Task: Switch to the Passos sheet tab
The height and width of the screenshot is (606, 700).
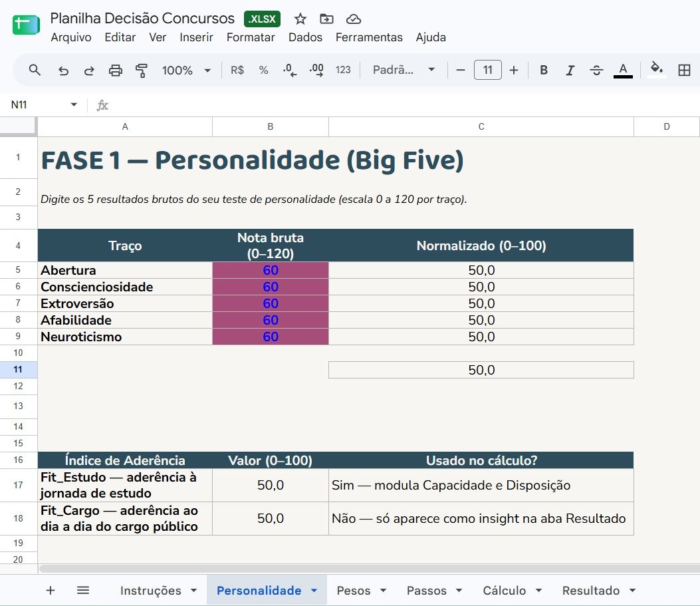Action: [426, 591]
